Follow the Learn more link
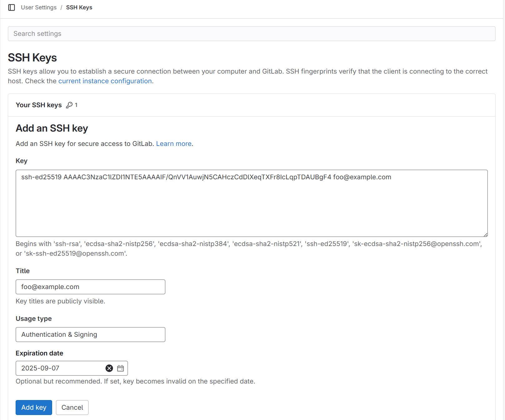This screenshot has height=420, width=505. tap(174, 144)
